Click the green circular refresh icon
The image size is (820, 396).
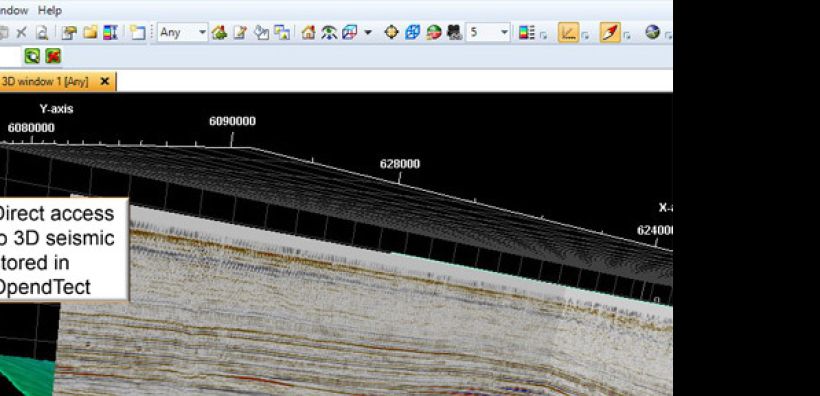pos(32,56)
